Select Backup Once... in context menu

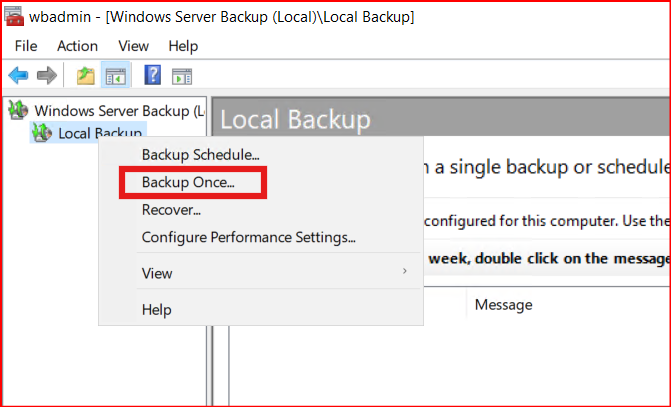pos(188,183)
